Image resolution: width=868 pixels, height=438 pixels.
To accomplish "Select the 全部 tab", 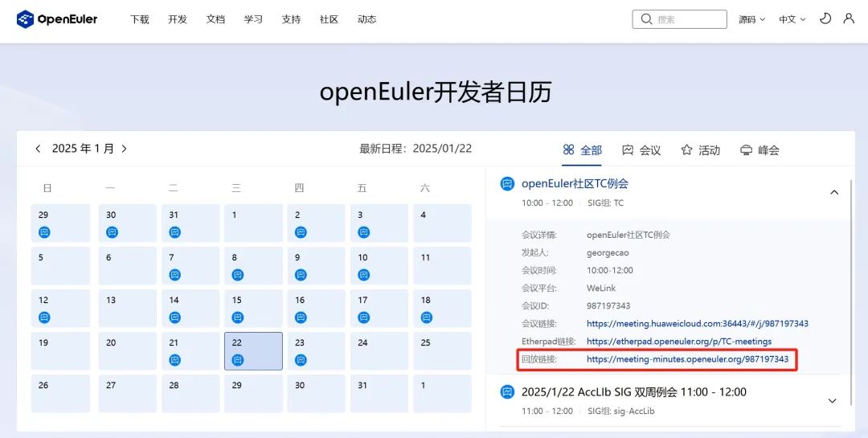I will click(582, 149).
